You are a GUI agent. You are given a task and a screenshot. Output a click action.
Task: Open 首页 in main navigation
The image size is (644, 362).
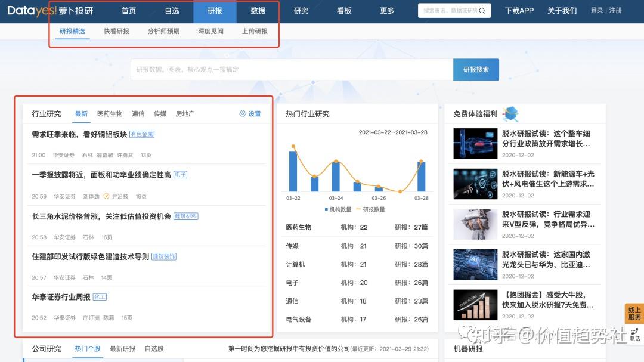(x=129, y=11)
